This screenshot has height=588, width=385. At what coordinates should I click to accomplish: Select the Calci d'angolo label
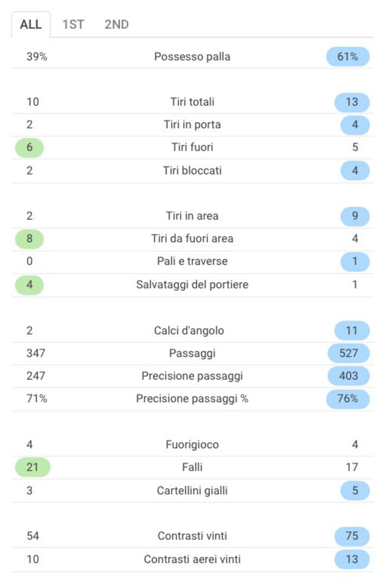(x=189, y=331)
